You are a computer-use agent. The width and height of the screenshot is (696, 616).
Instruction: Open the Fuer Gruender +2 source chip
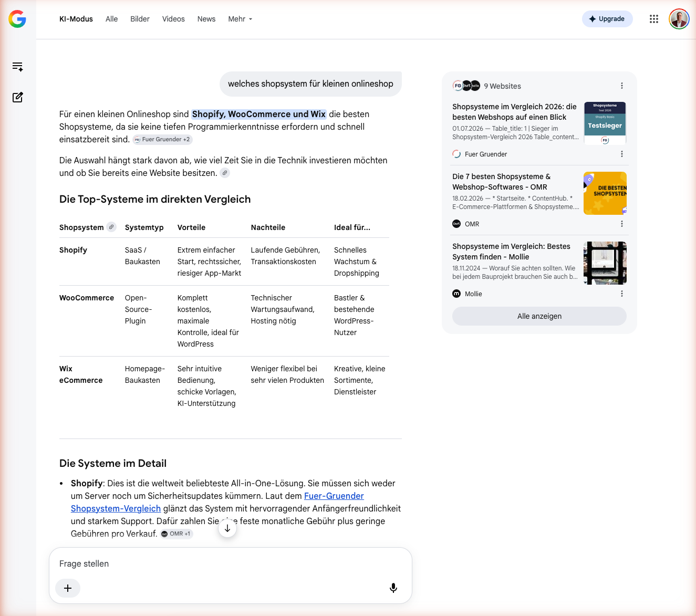click(x=162, y=139)
